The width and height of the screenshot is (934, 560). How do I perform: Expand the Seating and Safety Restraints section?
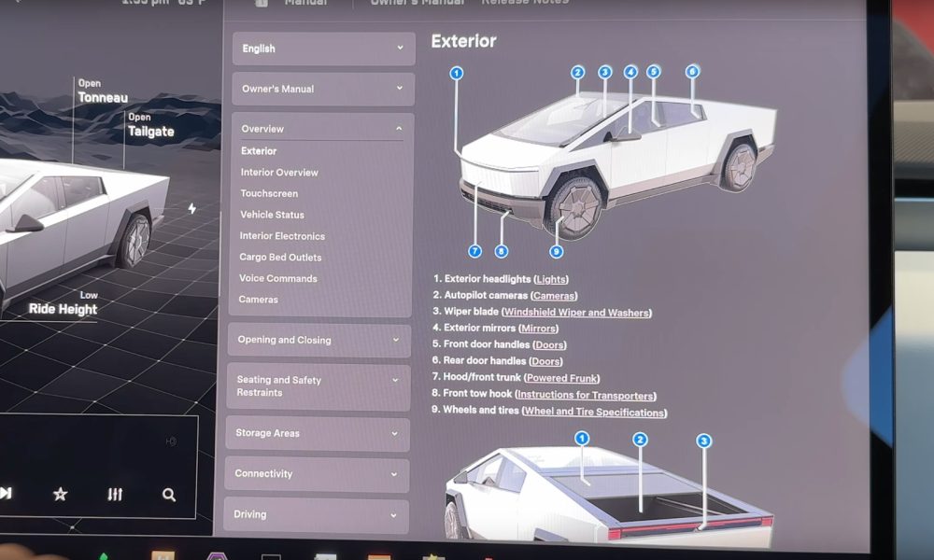(x=318, y=386)
